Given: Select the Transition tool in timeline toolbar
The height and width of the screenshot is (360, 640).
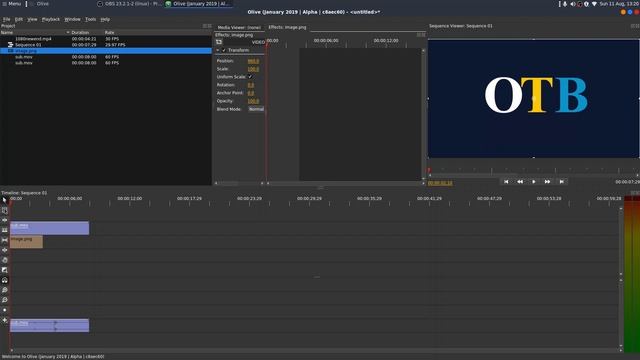Looking at the screenshot, I should click(x=4, y=270).
